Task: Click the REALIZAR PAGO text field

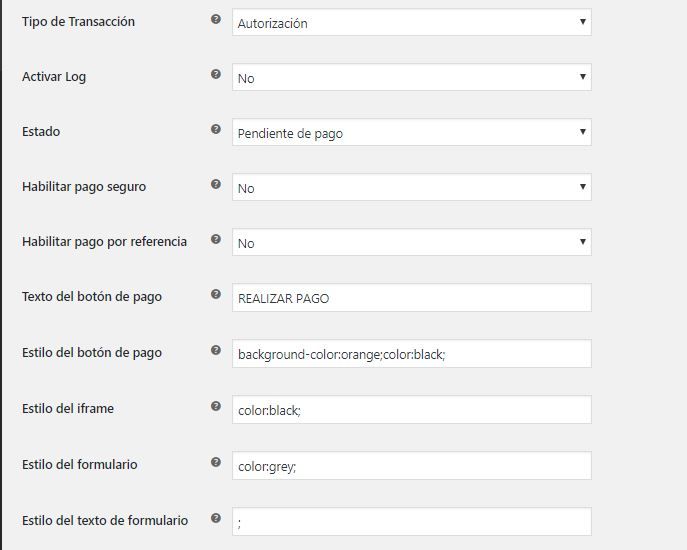Action: pos(412,298)
